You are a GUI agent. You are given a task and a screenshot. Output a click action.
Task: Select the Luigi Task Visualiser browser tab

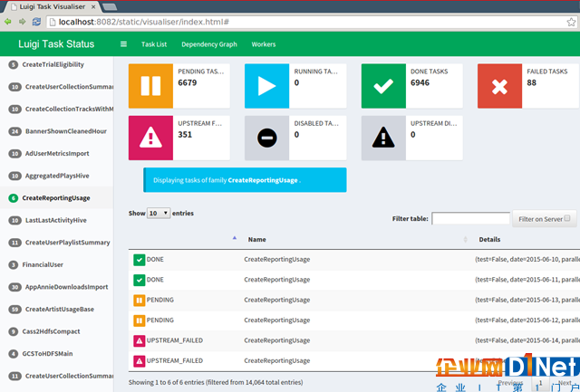[x=53, y=6]
